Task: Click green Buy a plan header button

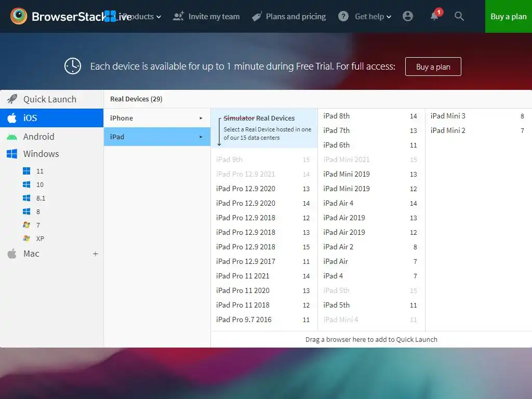Action: pos(508,16)
